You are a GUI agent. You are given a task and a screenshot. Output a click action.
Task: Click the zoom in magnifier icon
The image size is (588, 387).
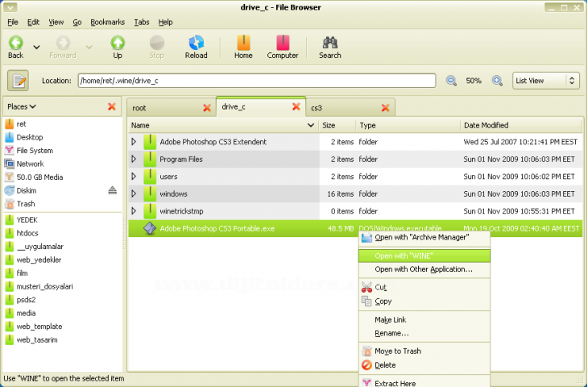pyautogui.click(x=497, y=81)
